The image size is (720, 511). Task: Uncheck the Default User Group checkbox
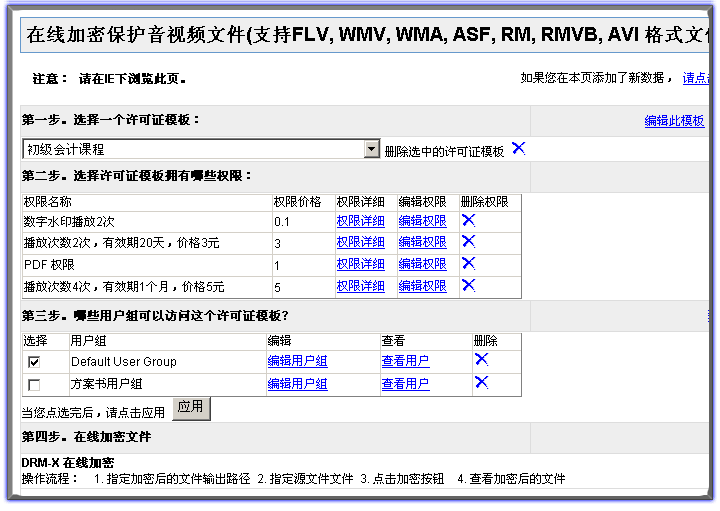point(35,362)
